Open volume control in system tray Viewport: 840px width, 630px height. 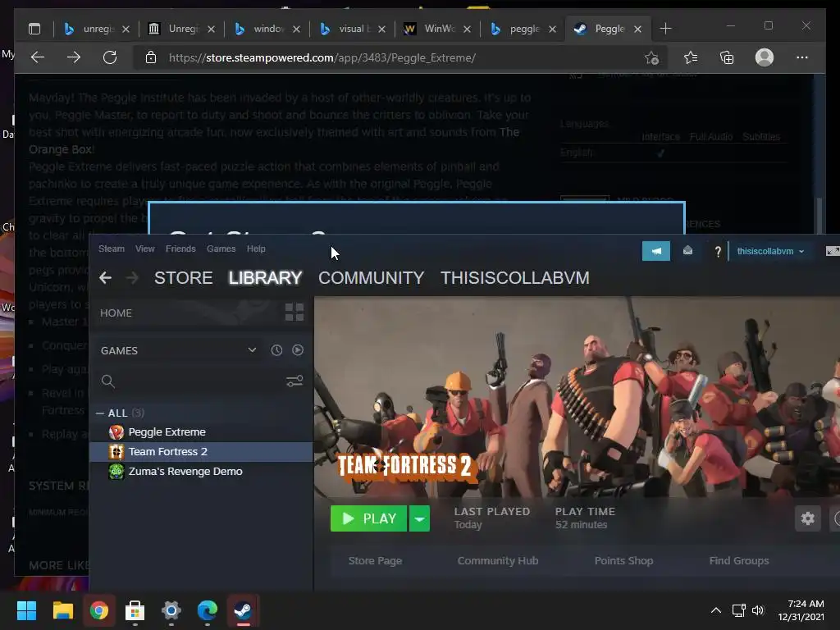click(757, 610)
